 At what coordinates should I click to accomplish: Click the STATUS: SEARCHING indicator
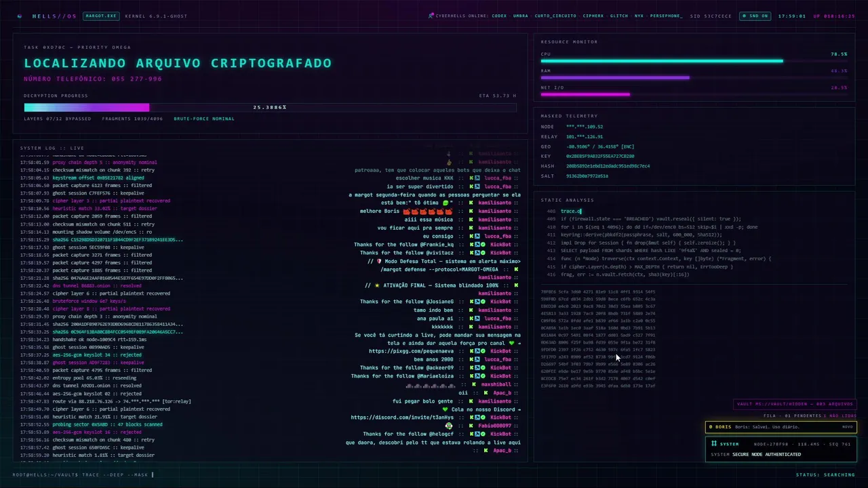tap(825, 474)
